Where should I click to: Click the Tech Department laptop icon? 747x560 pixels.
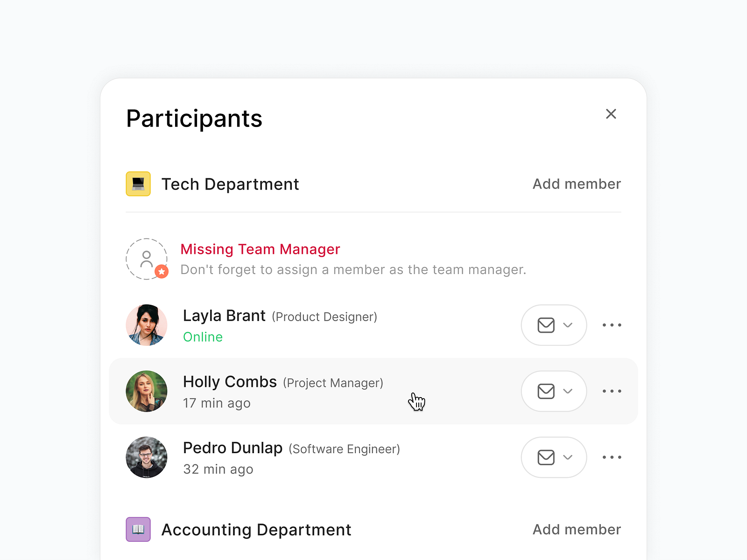click(x=138, y=184)
